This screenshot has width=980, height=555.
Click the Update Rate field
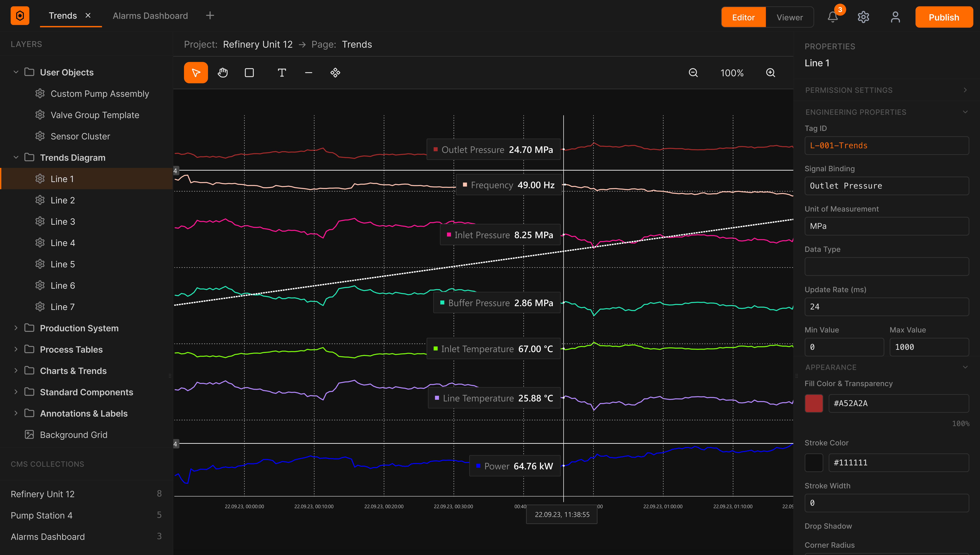tap(886, 307)
